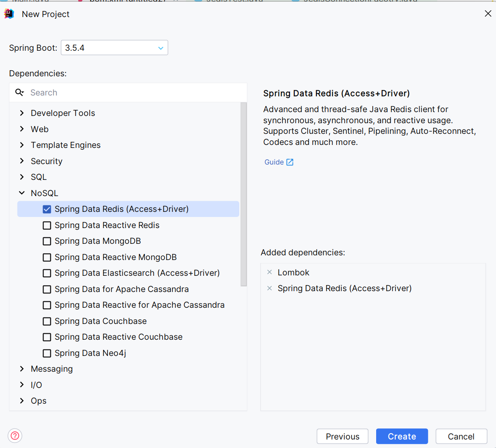
Task: Enable the Spring Data Neo4j checkbox
Action: 47,353
